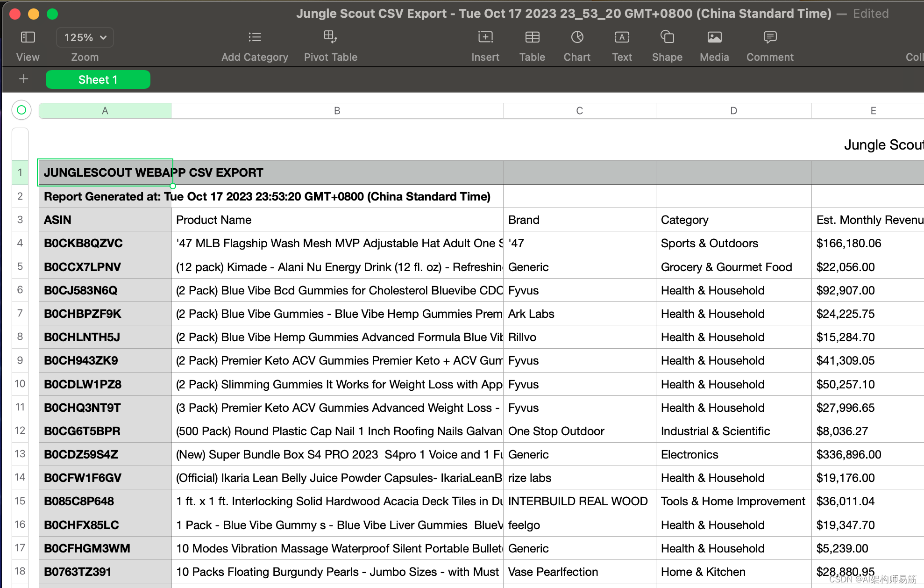924x588 pixels.
Task: Select the One Stop Outdoor brand cell
Action: pos(580,431)
